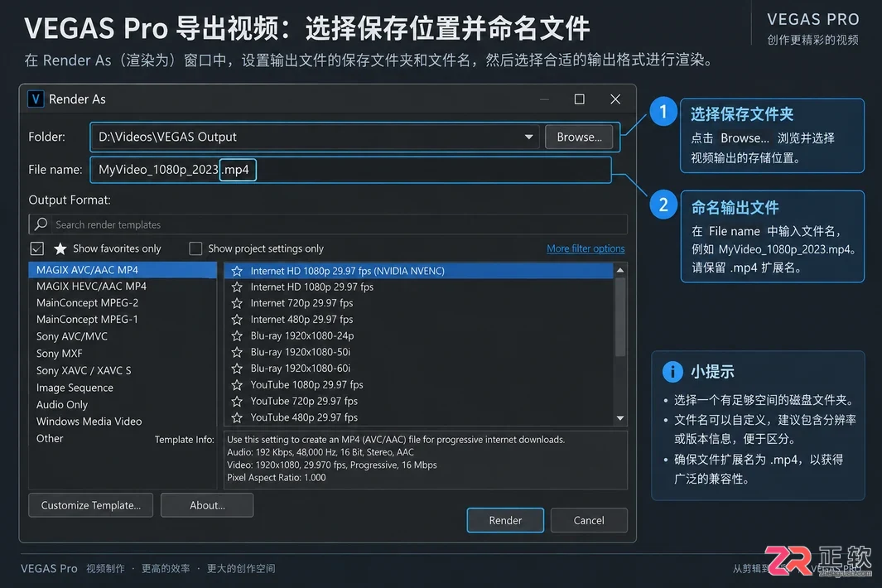
Task: Select template text YouTube 1080p 29.97 fps
Action: click(306, 385)
